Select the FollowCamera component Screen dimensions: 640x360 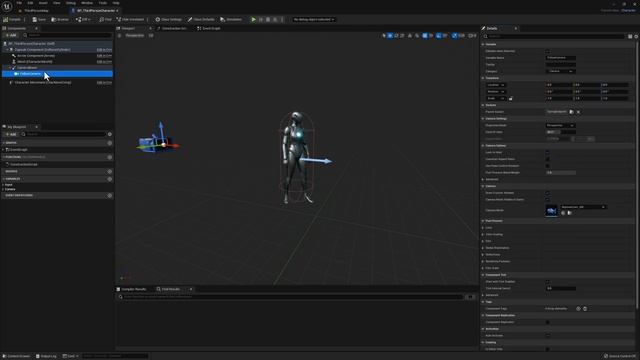pos(57,74)
